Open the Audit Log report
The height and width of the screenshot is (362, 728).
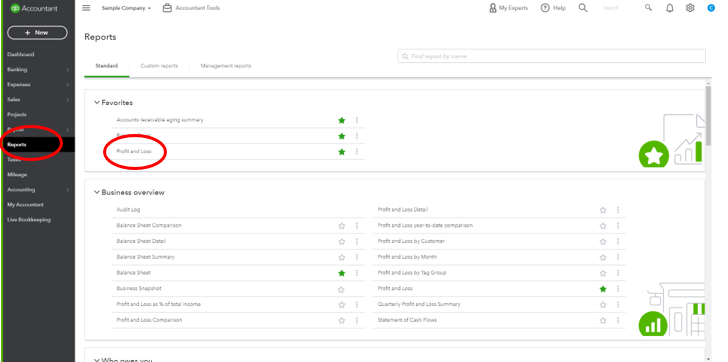tap(128, 210)
